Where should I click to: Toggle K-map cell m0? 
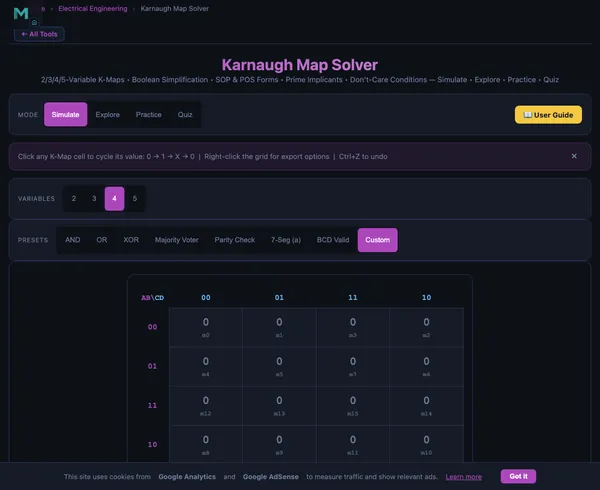[x=206, y=327]
